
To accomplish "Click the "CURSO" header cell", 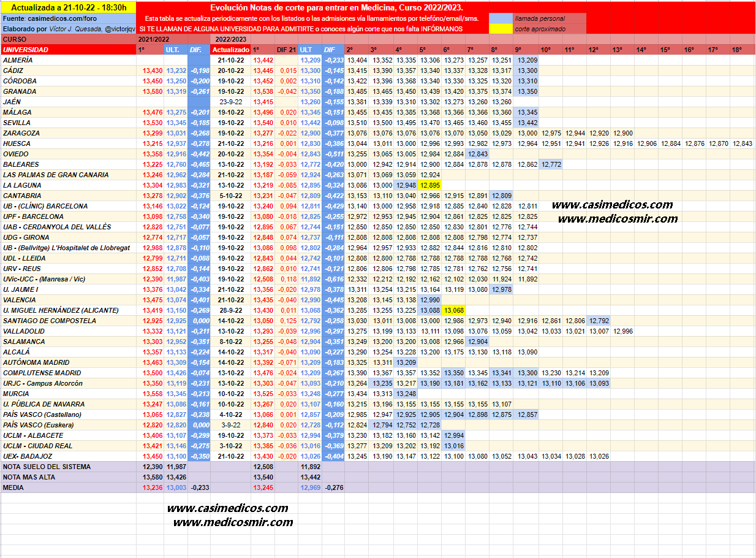I will click(x=68, y=39).
